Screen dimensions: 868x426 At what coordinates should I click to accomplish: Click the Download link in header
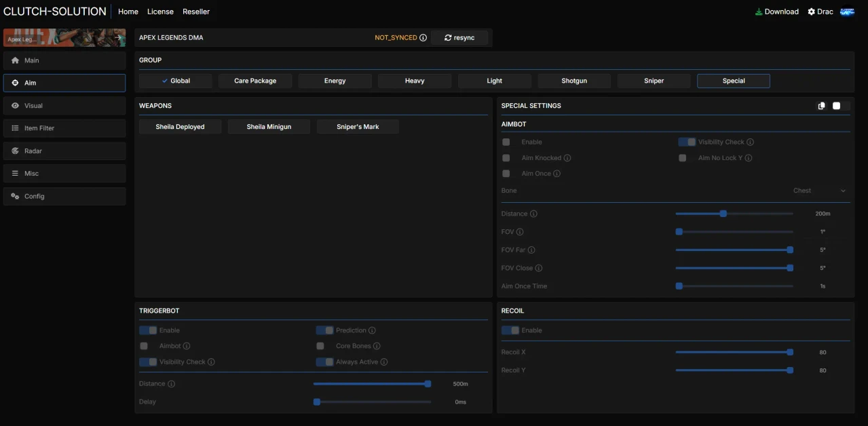[x=777, y=12]
